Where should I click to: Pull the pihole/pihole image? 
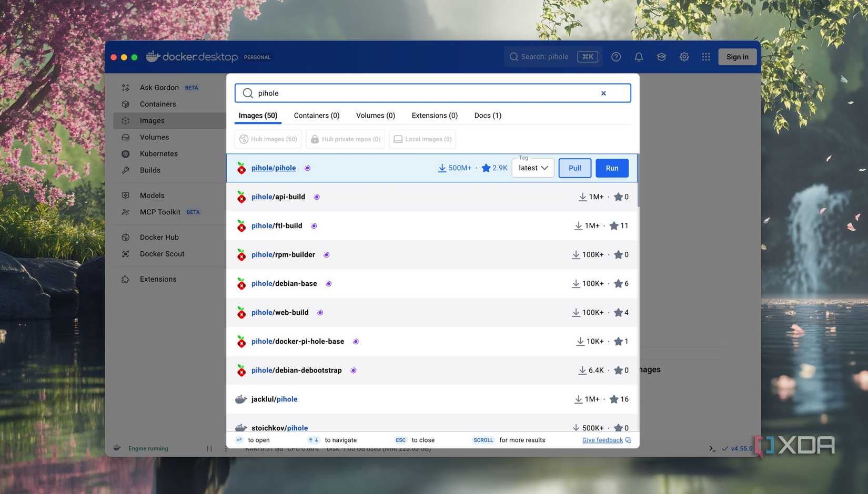pyautogui.click(x=575, y=168)
